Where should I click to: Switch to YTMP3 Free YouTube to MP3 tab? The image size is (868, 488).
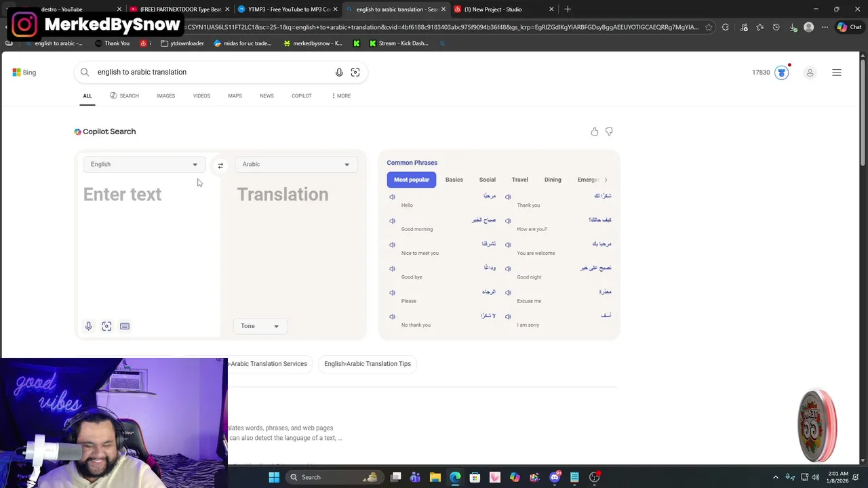[x=288, y=9]
